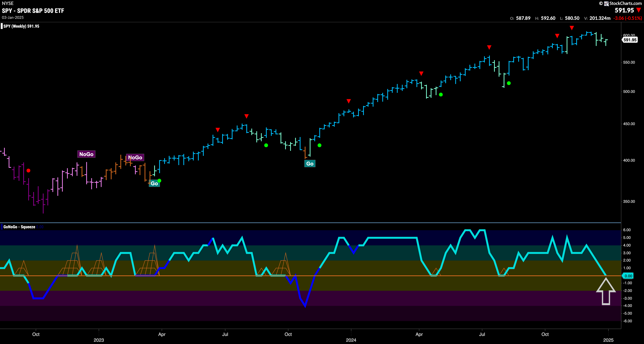Click the first NoGo label near 2023 start
Screen dimensions: 644x344
[86, 154]
